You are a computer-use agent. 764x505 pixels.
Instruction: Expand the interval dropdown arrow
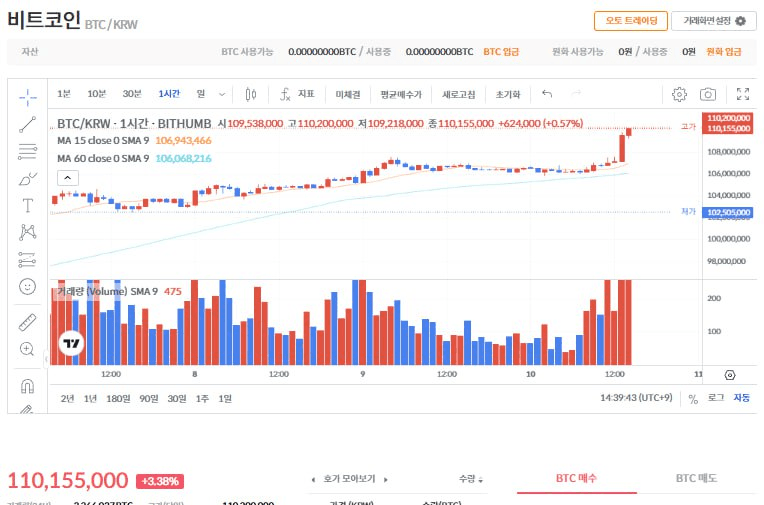tap(222, 94)
